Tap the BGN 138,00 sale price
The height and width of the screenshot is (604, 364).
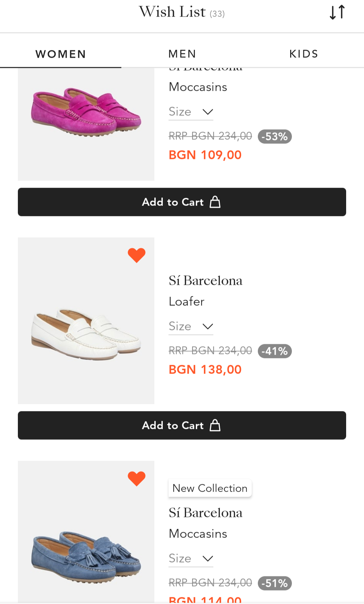(x=205, y=370)
